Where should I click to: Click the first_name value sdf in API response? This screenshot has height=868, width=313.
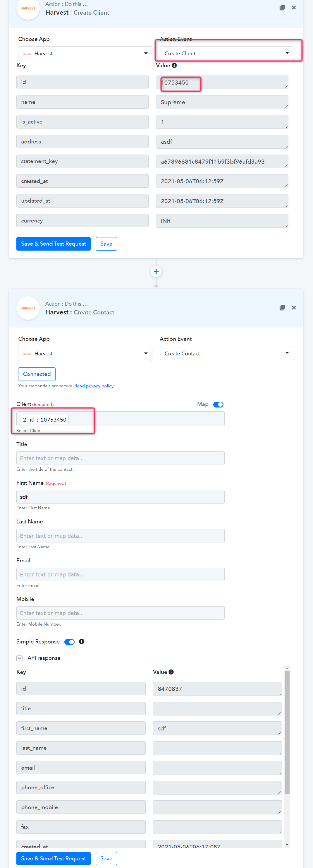point(217,728)
